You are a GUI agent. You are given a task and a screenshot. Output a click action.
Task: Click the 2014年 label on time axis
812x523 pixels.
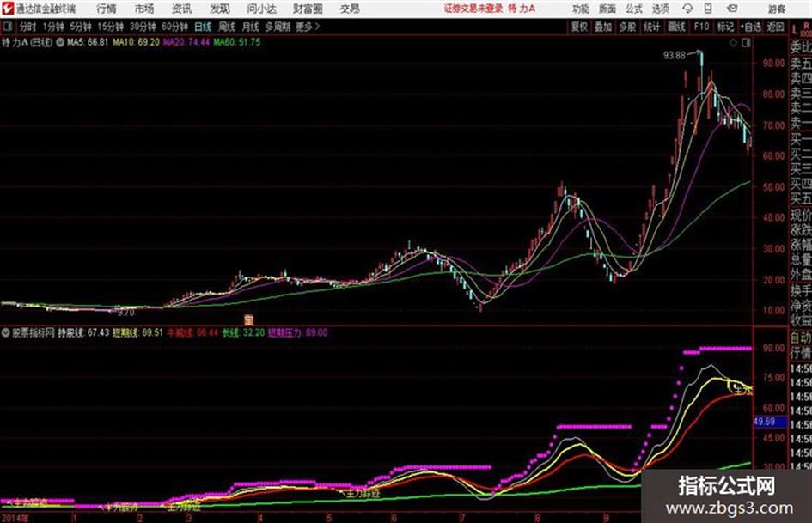point(15,518)
